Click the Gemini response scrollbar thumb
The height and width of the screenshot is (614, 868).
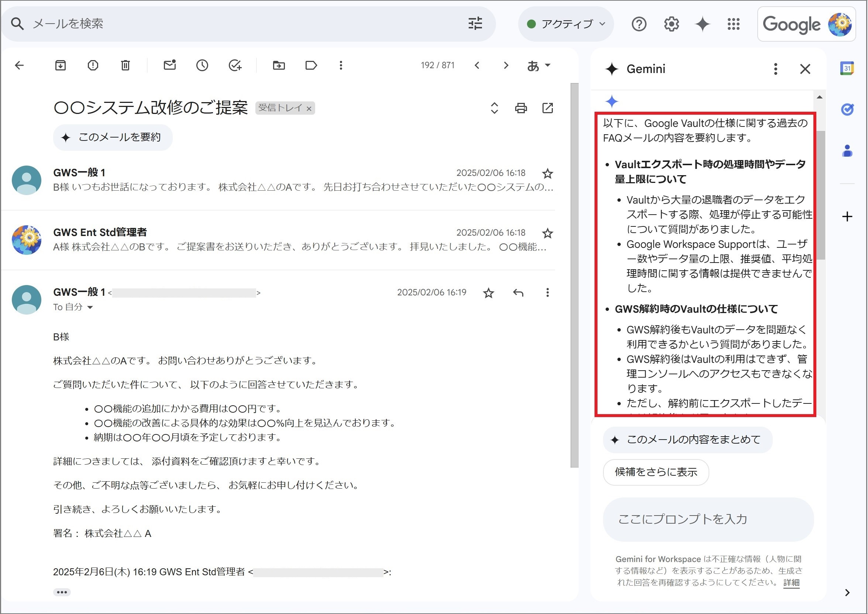(x=820, y=195)
